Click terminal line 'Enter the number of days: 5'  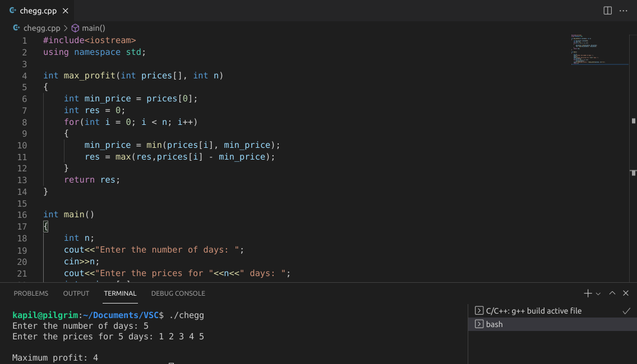coord(80,326)
